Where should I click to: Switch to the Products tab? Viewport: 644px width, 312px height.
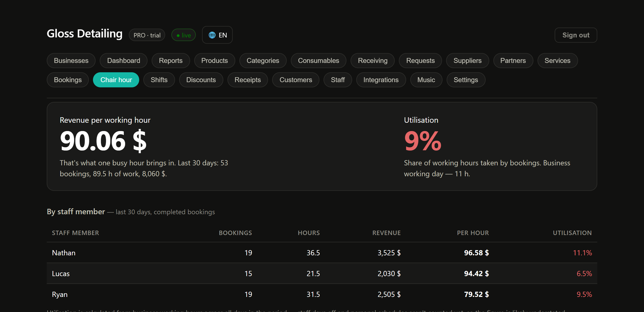(214, 61)
